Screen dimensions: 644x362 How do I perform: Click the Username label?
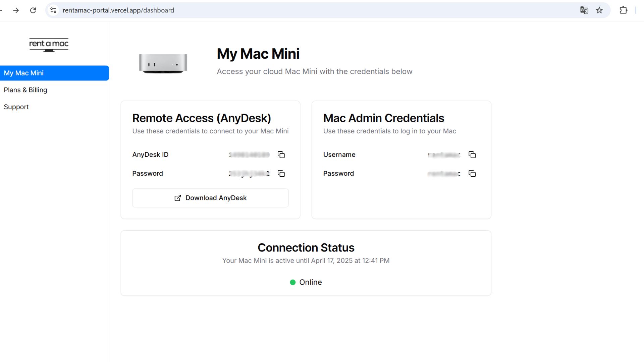click(x=339, y=155)
